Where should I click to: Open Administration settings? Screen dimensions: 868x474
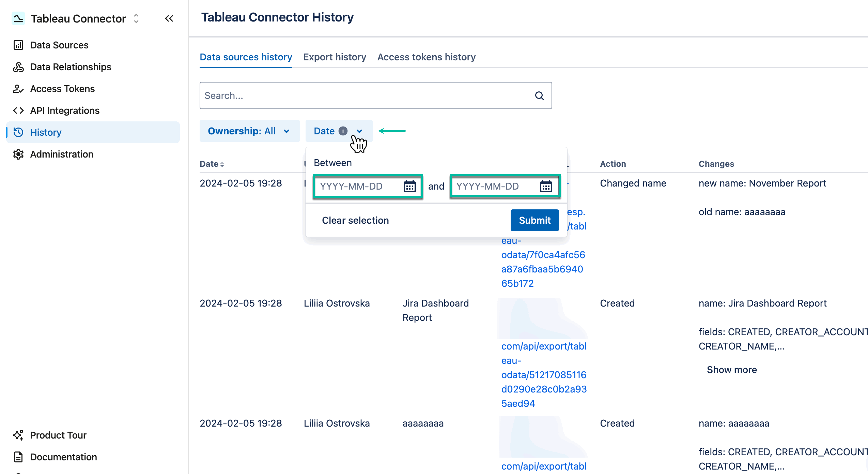click(62, 154)
